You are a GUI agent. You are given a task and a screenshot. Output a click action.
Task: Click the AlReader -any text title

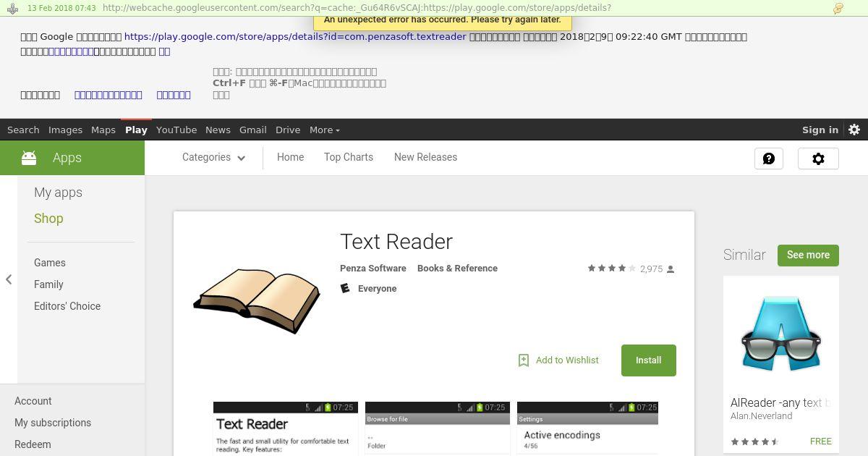pos(780,402)
